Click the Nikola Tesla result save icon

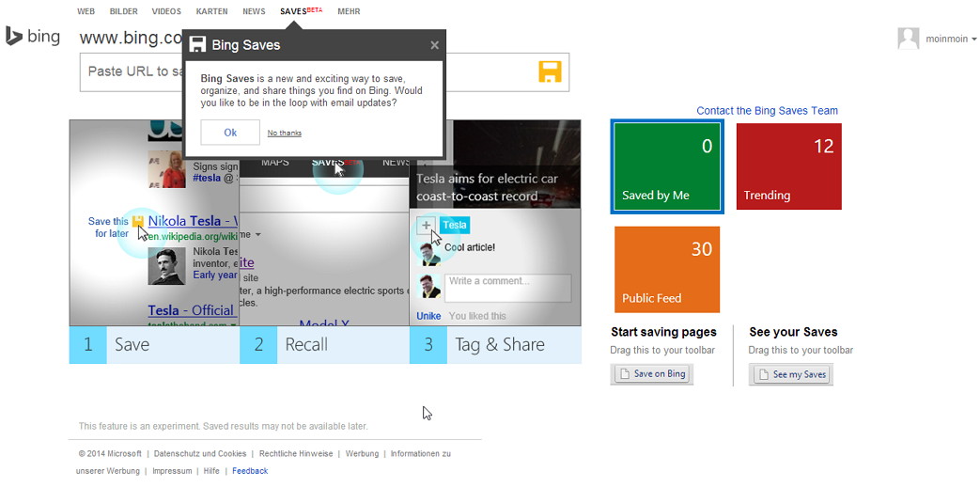(138, 221)
